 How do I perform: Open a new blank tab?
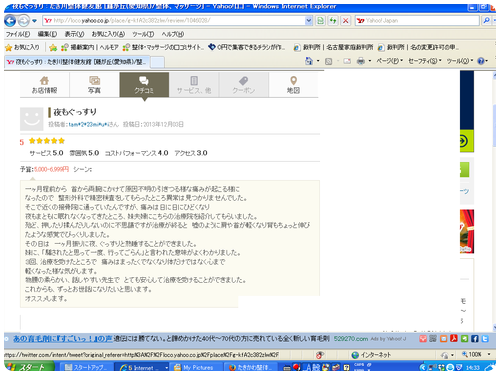[x=158, y=62]
